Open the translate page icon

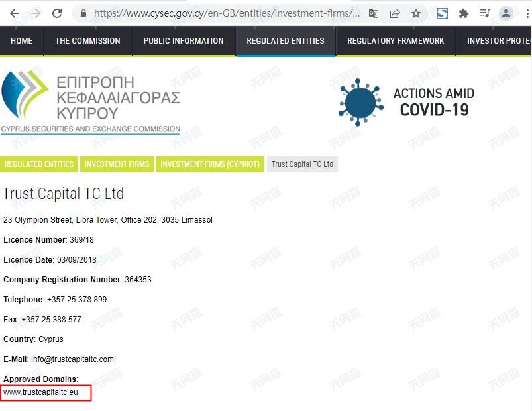point(374,13)
